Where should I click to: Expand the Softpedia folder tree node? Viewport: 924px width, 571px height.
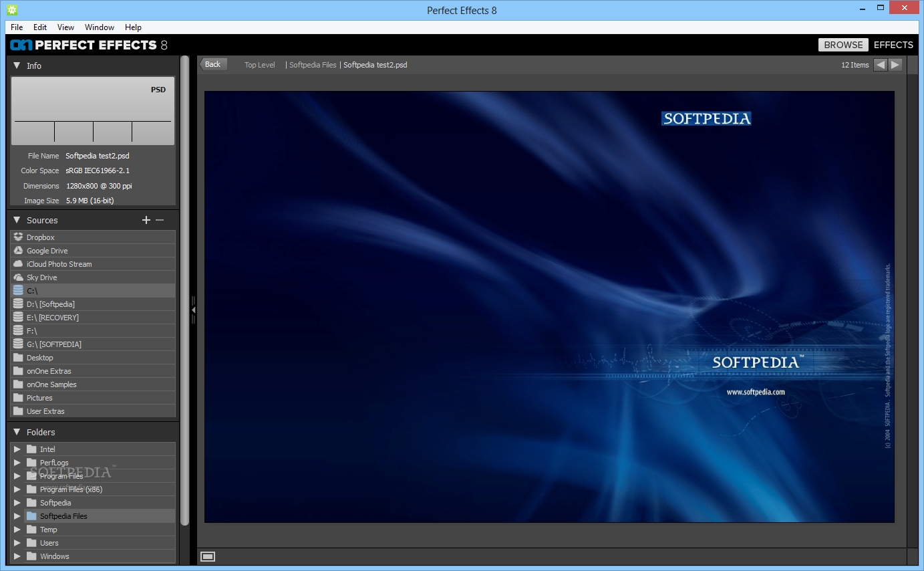[x=17, y=503]
